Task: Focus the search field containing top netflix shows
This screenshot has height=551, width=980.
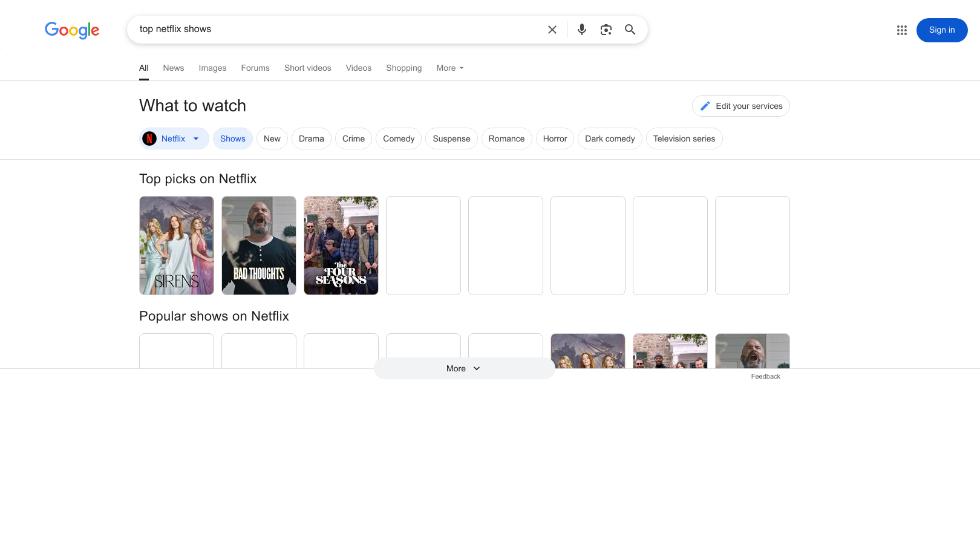Action: click(x=339, y=29)
